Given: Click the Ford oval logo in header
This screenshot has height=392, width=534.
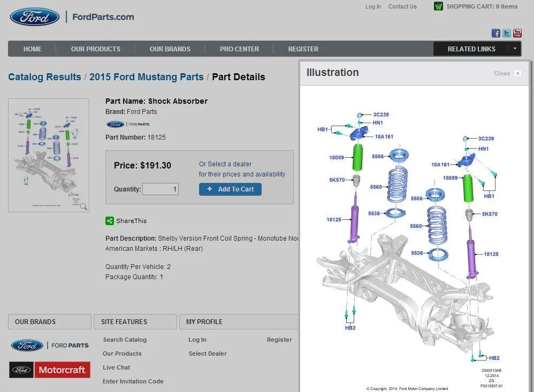Looking at the screenshot, I should (35, 17).
